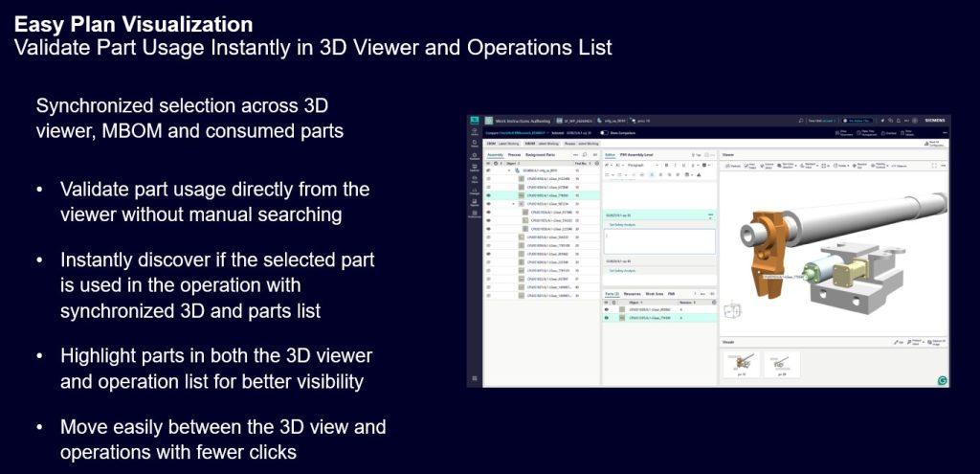The height and width of the screenshot is (474, 980).
Task: Click Reset All Configuration button
Action: click(x=936, y=144)
